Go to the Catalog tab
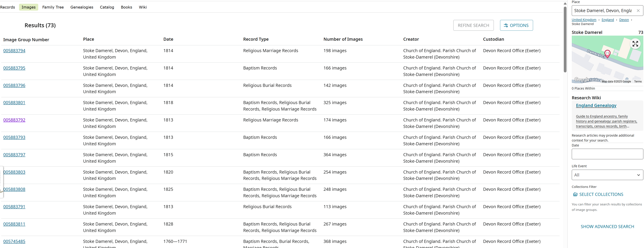The image size is (644, 248). 107,7
